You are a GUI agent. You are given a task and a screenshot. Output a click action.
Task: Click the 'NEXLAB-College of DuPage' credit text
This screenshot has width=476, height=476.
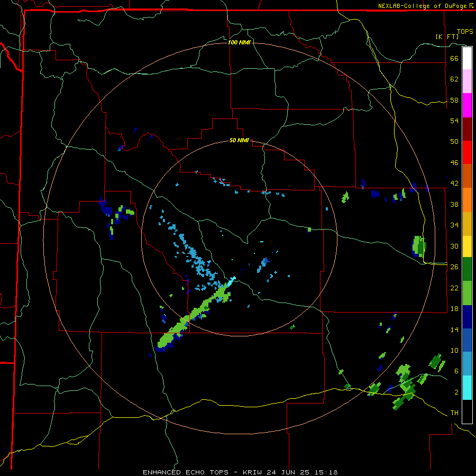[422, 6]
